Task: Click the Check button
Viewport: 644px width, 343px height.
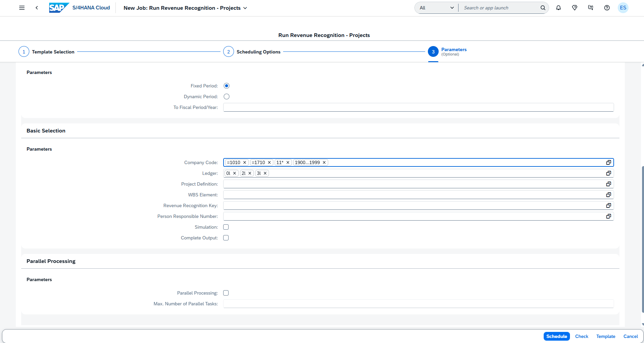Action: click(x=582, y=336)
